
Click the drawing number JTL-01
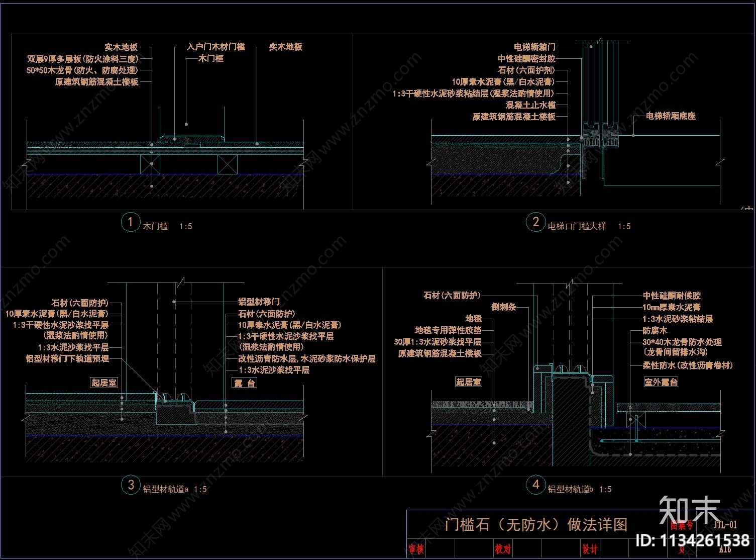click(725, 524)
